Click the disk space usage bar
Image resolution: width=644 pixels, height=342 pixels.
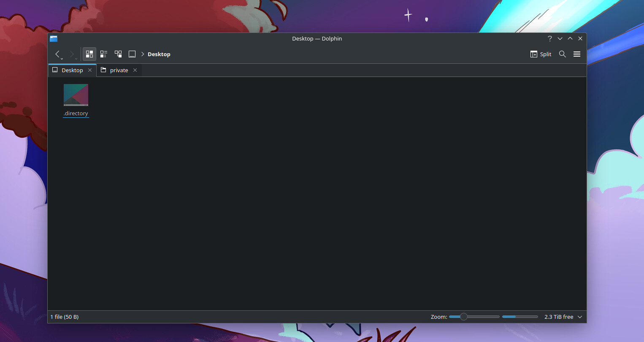[x=520, y=317]
